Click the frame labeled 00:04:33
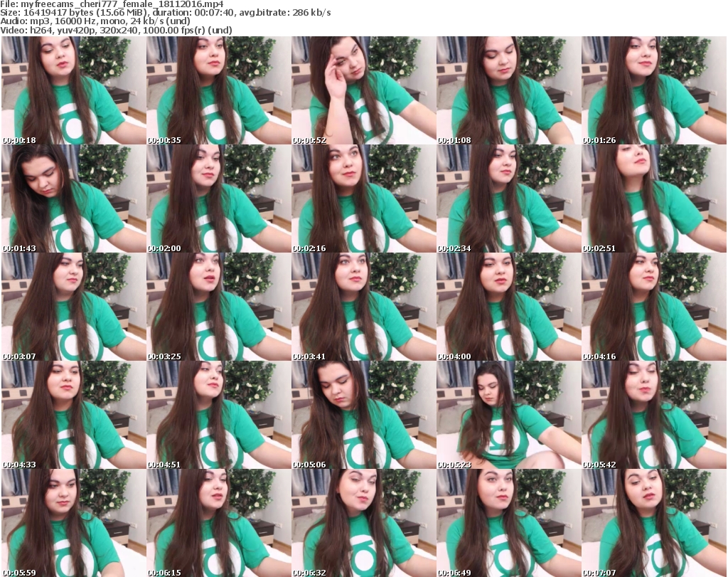This screenshot has height=577, width=728. [74, 415]
